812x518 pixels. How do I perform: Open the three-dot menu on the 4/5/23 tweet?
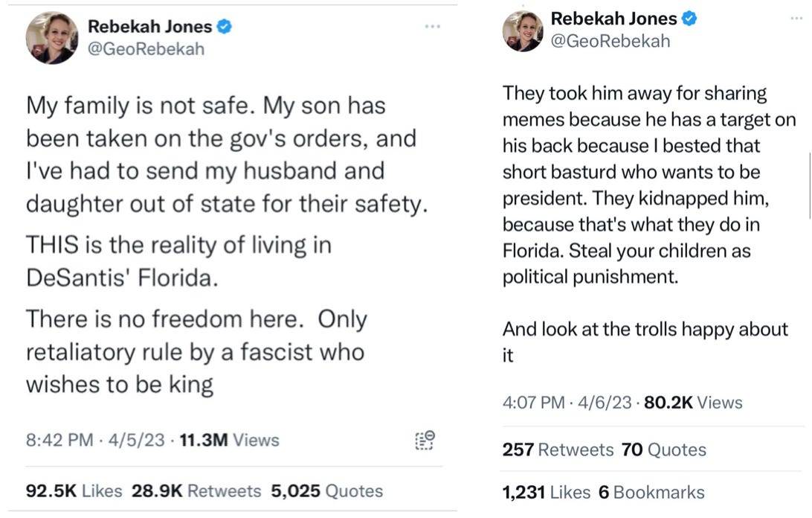[433, 27]
